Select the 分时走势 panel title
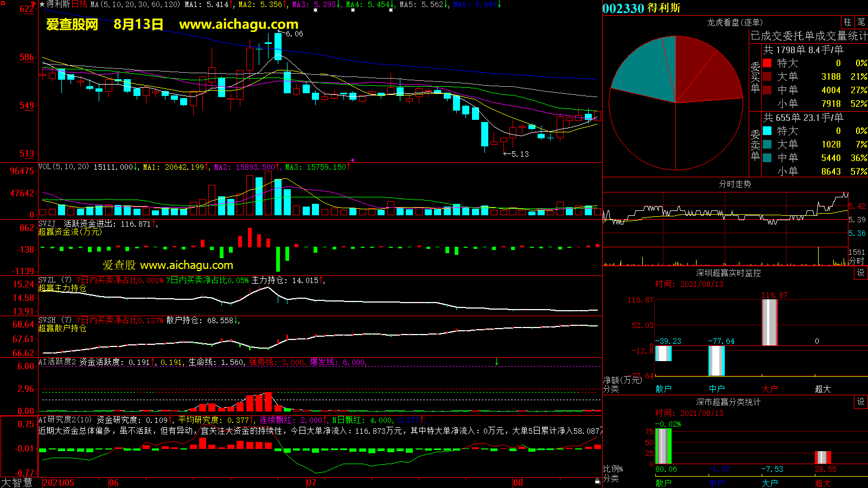This screenshot has height=488, width=868. [735, 184]
